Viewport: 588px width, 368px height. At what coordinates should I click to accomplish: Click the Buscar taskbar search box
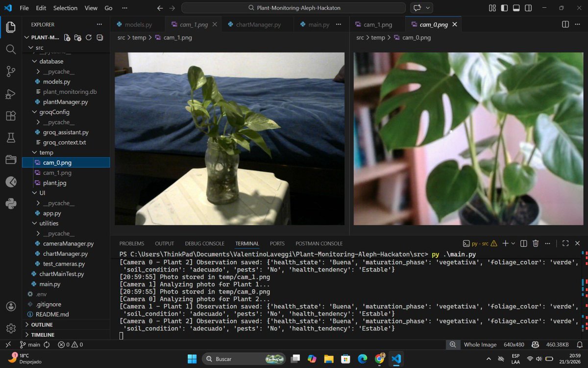point(244,359)
